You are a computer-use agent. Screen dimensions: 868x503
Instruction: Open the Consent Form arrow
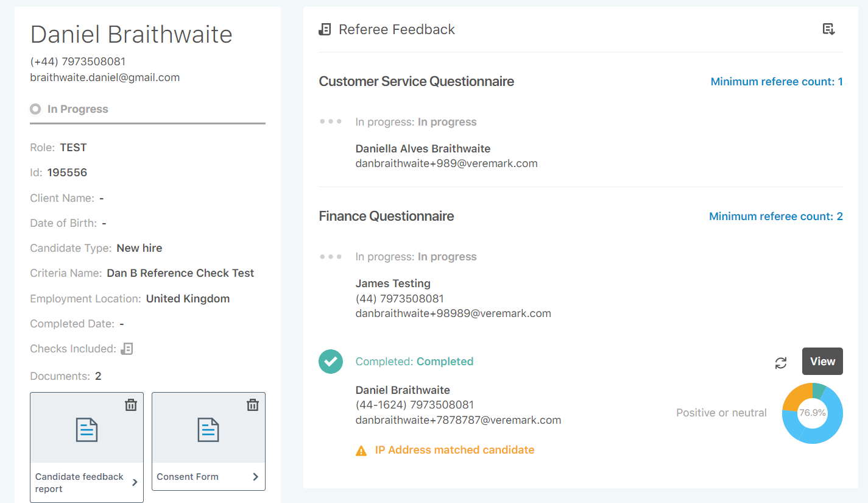point(255,477)
